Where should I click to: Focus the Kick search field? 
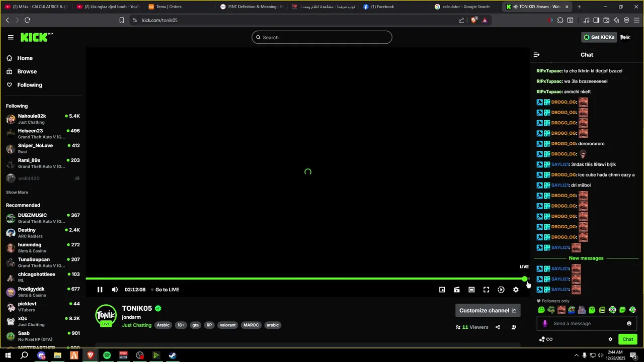(322, 37)
